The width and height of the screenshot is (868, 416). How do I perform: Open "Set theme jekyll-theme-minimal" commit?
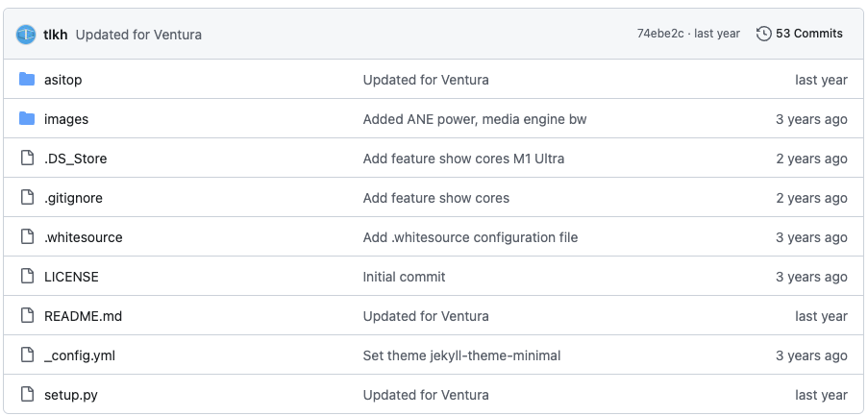click(461, 355)
